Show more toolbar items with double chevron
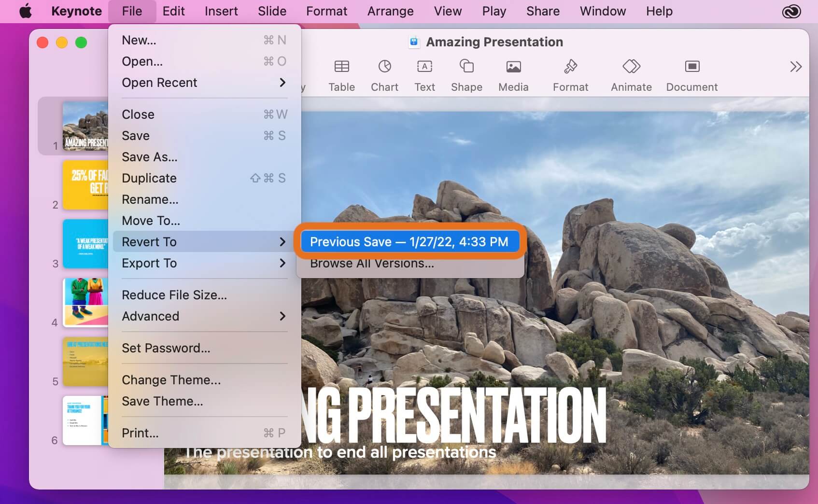 795,67
